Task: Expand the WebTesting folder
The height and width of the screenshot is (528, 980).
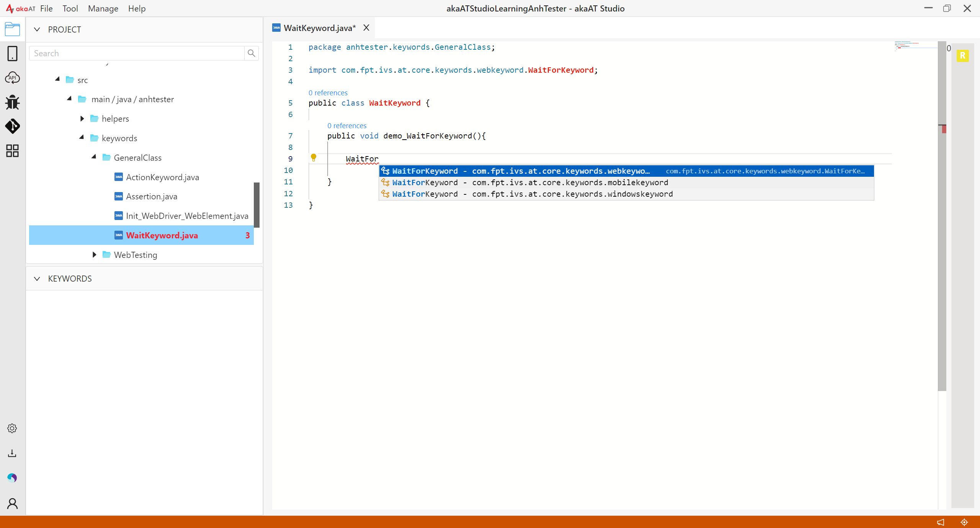Action: [x=94, y=255]
